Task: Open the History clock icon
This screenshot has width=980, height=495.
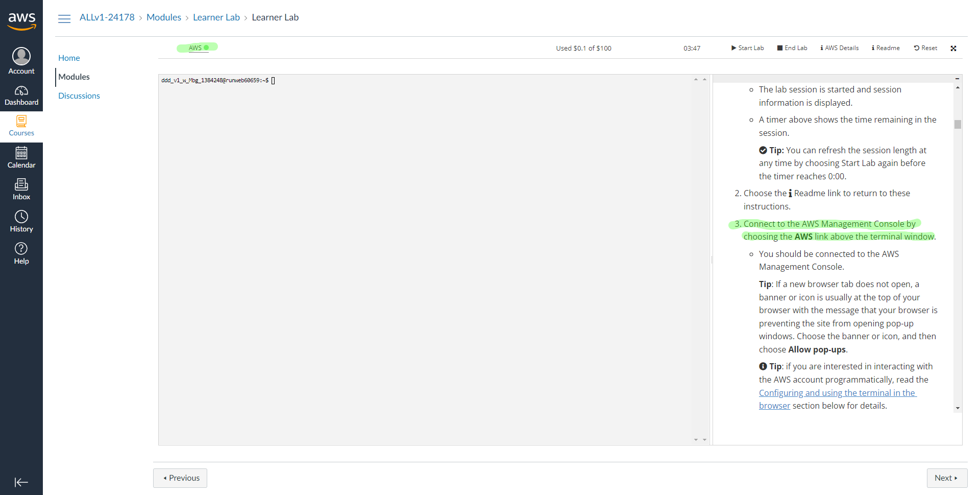Action: [x=21, y=217]
